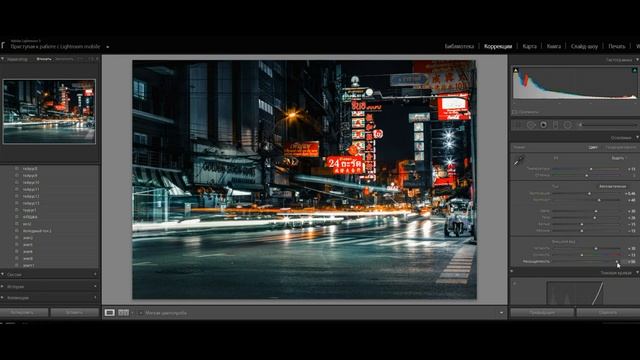Viewport: 640px width, 360px height.
Task: Select the Spot Removal tool
Action: pos(531,125)
